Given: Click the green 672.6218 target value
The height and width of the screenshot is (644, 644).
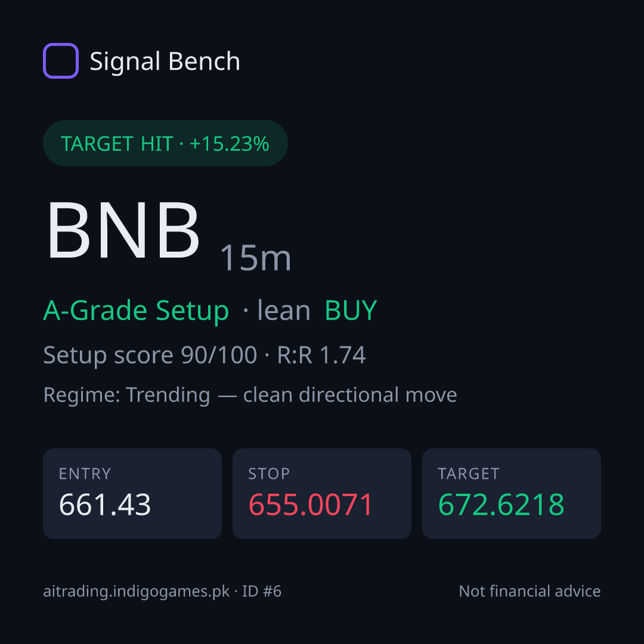Looking at the screenshot, I should [501, 504].
